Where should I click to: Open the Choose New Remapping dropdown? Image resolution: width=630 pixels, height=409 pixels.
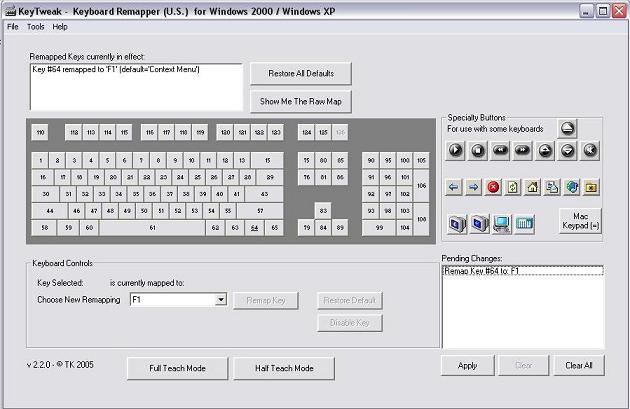tap(221, 299)
